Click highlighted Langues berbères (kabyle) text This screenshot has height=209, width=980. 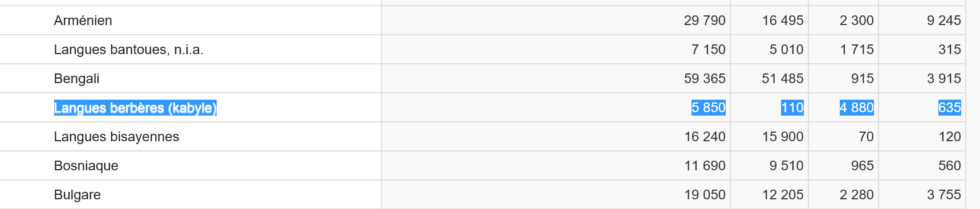tap(135, 108)
